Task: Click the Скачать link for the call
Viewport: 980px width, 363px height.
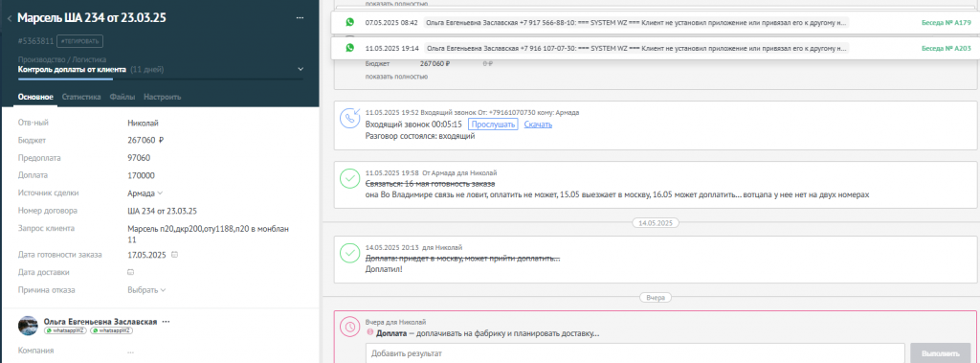Action: (538, 125)
